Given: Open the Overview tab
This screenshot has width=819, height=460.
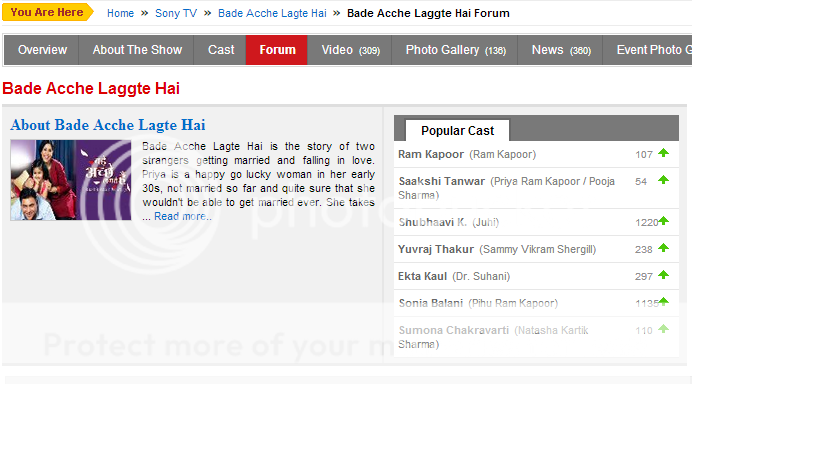Looking at the screenshot, I should pos(42,50).
